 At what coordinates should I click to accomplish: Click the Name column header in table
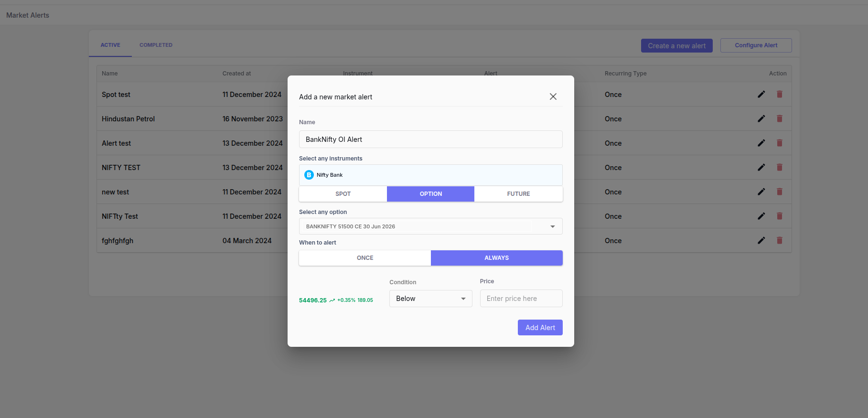tap(109, 74)
